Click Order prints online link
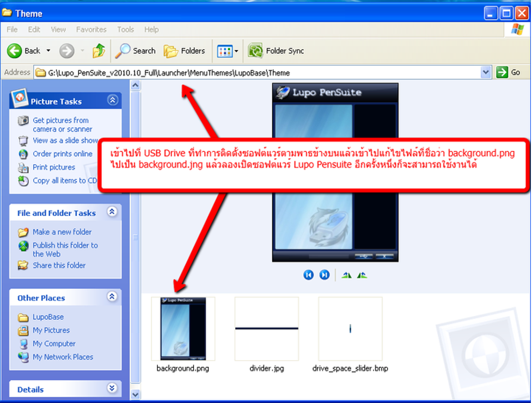532x403 pixels. (x=63, y=154)
